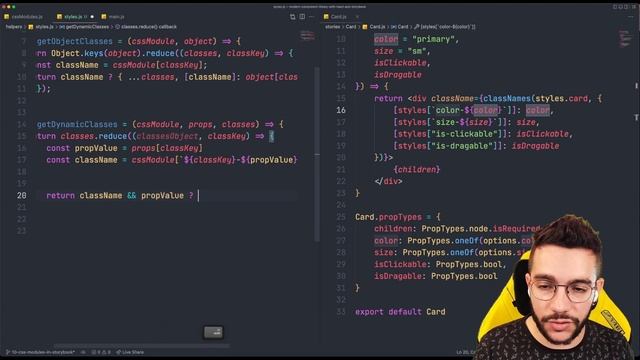The image size is (640, 360).
Task: Open left editor More Actions ellipsis
Action: (311, 17)
